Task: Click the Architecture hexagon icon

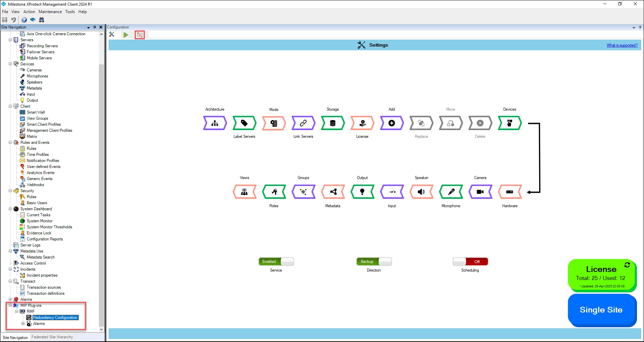Action: pos(215,123)
